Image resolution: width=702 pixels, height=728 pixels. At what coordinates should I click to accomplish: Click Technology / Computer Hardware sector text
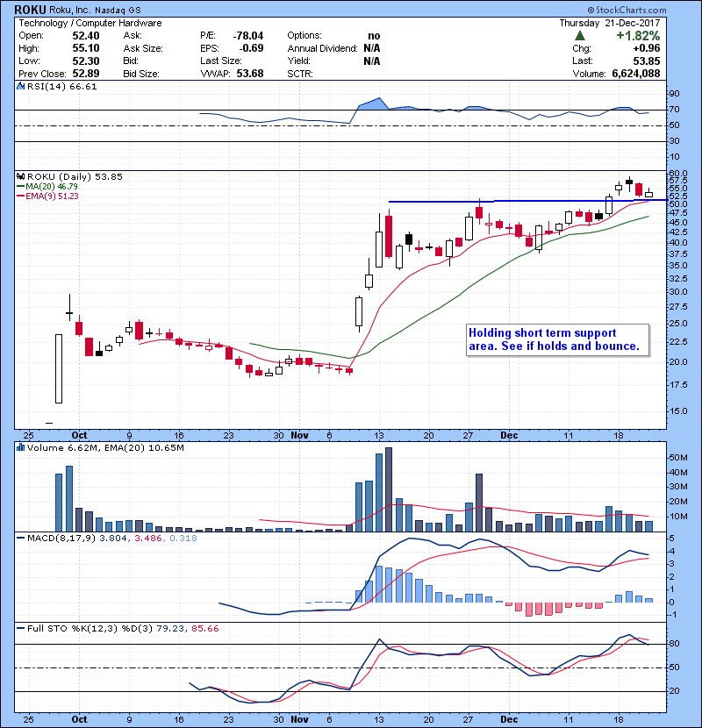pyautogui.click(x=90, y=23)
